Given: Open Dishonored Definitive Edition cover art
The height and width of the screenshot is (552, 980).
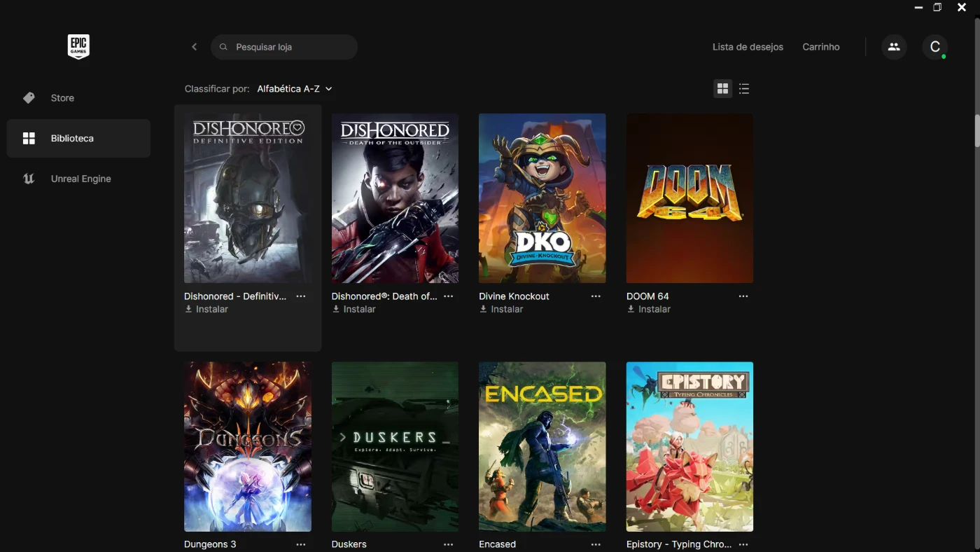Looking at the screenshot, I should click(x=248, y=198).
